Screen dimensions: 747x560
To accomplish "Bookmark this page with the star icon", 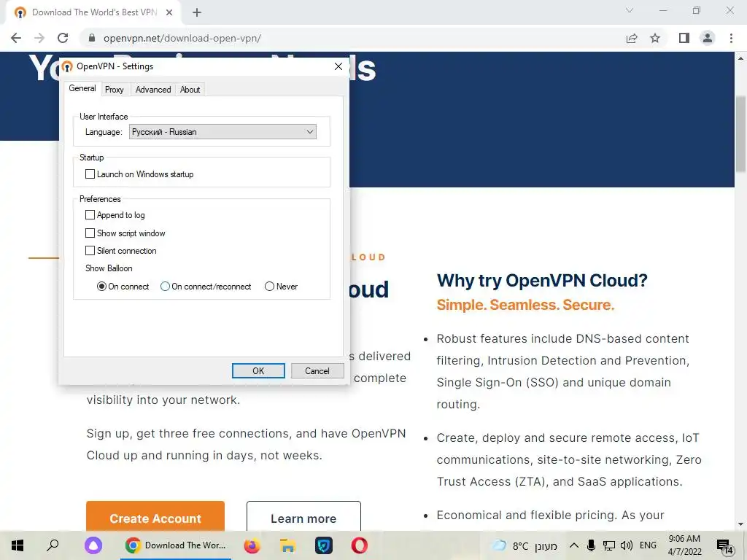I will tap(655, 38).
